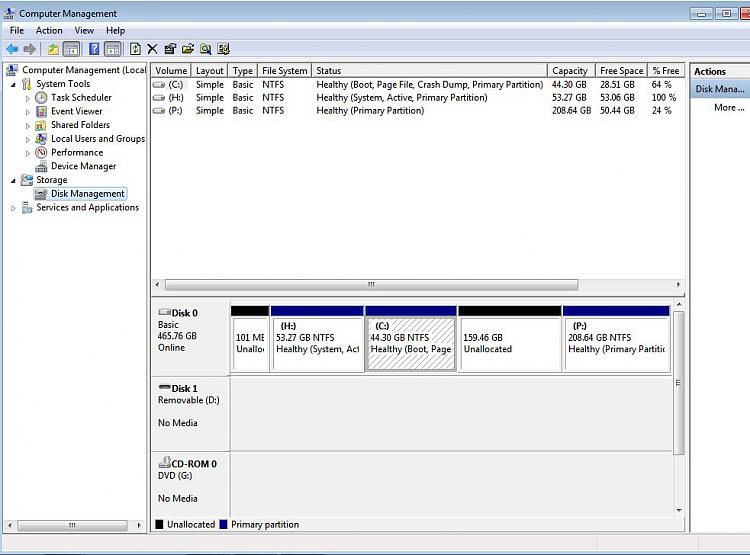Expand Local Users and Groups node

(28, 140)
